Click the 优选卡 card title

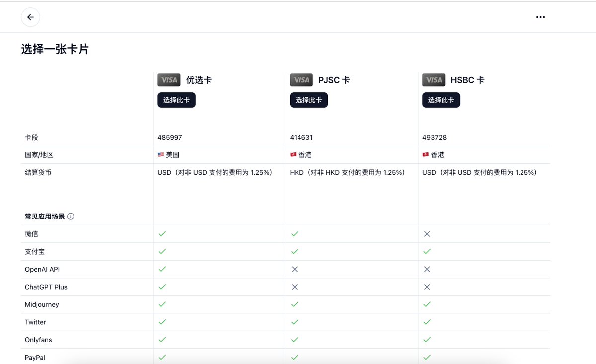point(199,80)
